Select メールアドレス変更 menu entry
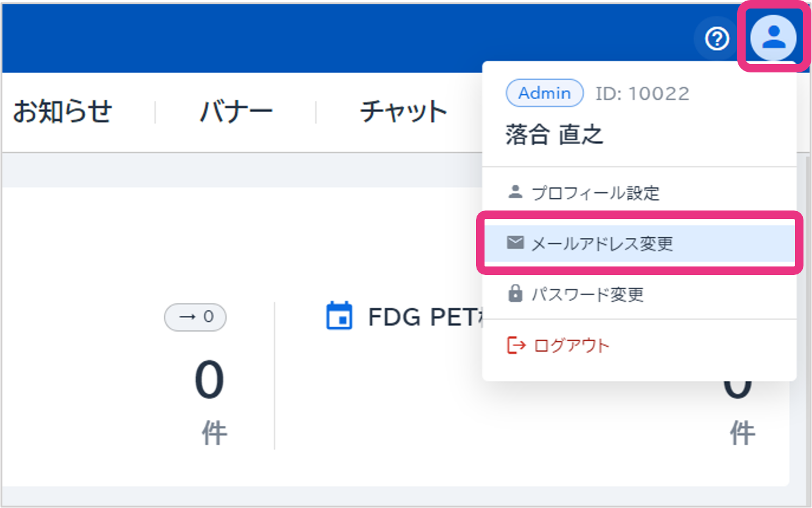Image resolution: width=812 pixels, height=508 pixels. [601, 244]
